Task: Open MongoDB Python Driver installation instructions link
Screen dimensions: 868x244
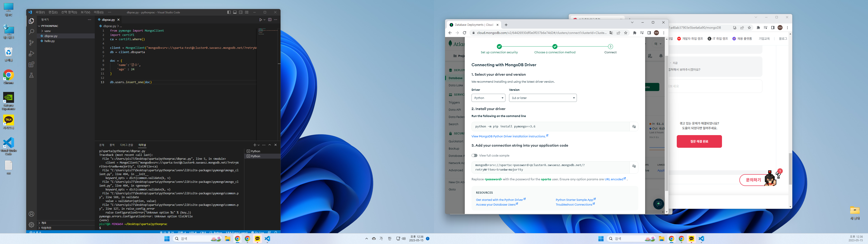Action: point(509,136)
